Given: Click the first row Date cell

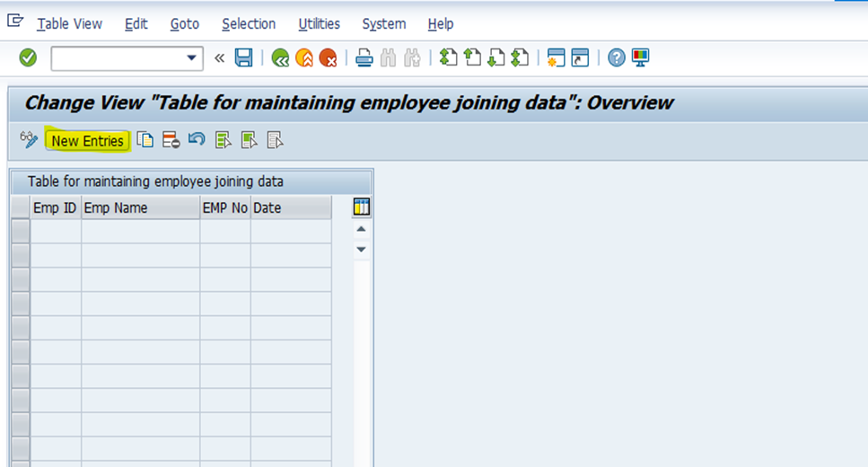Looking at the screenshot, I should [x=291, y=231].
